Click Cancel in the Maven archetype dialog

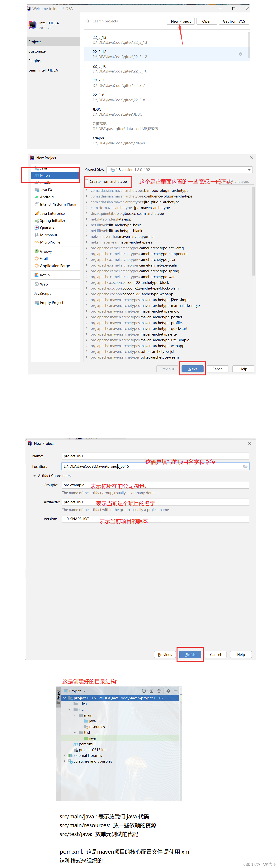click(x=218, y=369)
